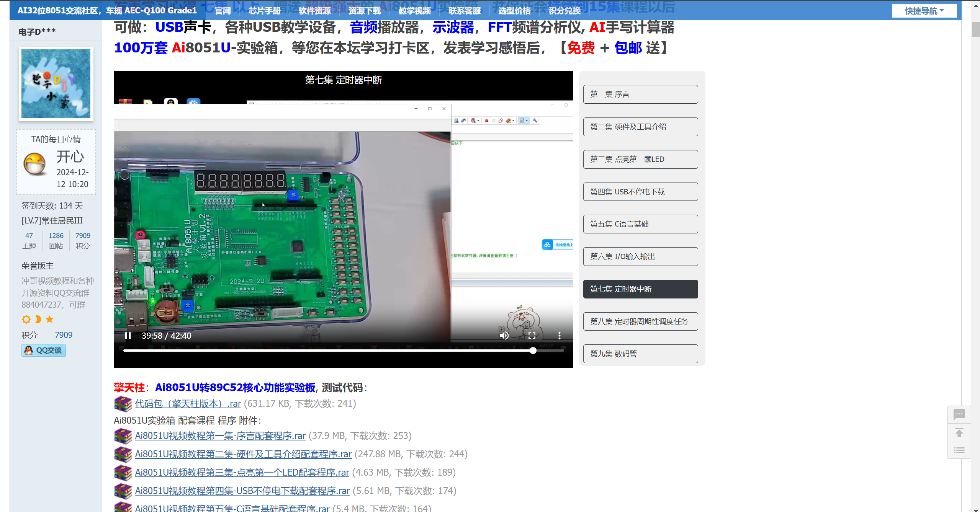Select episode 第八集 定时器周期性调度任务
Screen dimensions: 980x512
click(x=640, y=321)
